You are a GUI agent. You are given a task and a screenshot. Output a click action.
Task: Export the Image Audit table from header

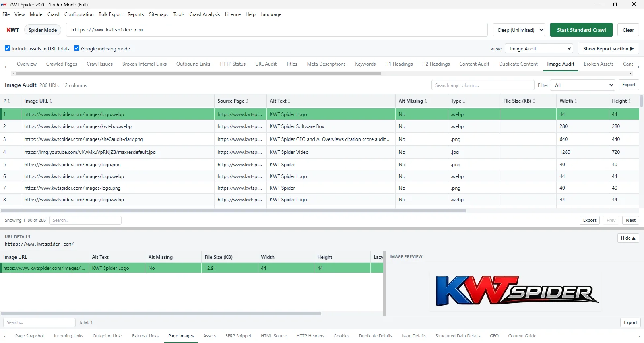629,85
